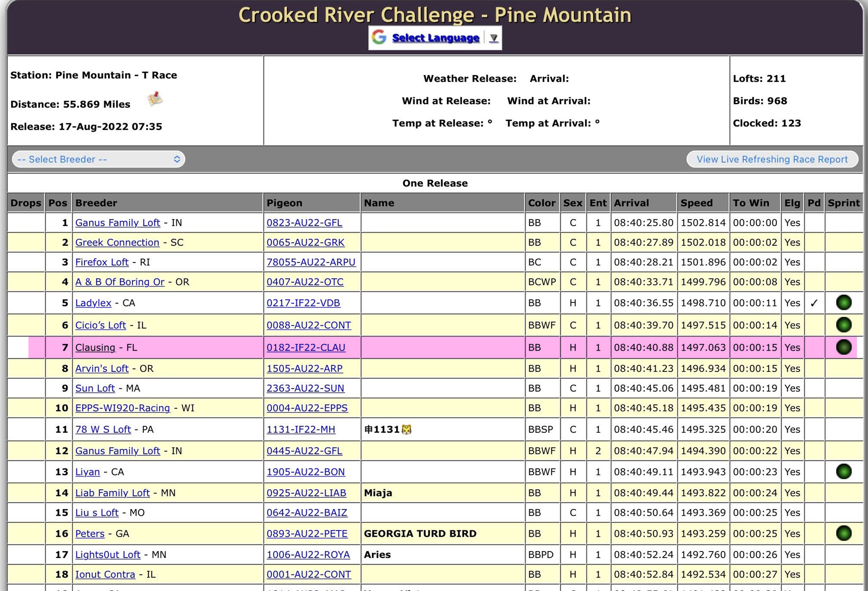
Task: Open Ganus Family Loft link in position 12
Action: 117,451
